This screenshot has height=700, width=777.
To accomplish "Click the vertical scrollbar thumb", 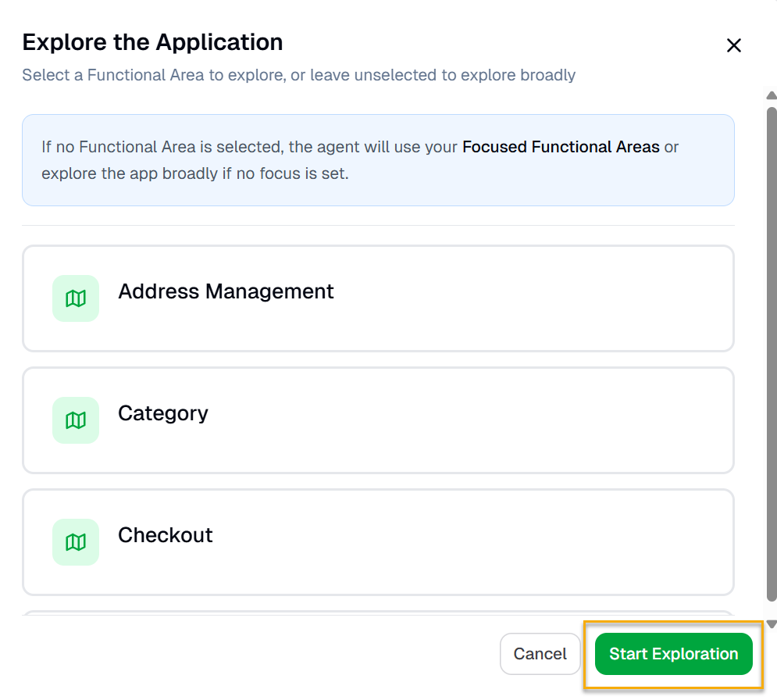I will pyautogui.click(x=772, y=352).
